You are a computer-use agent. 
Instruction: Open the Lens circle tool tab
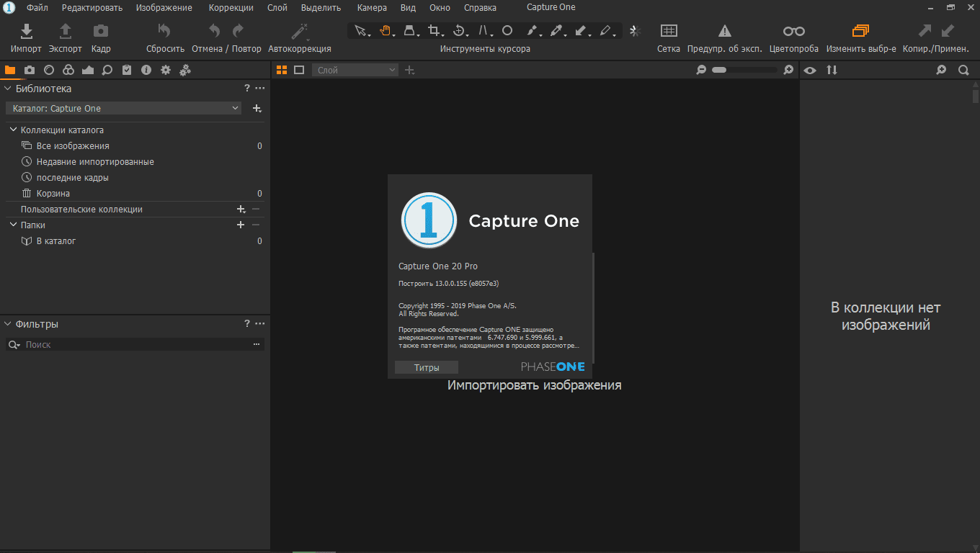click(x=49, y=70)
